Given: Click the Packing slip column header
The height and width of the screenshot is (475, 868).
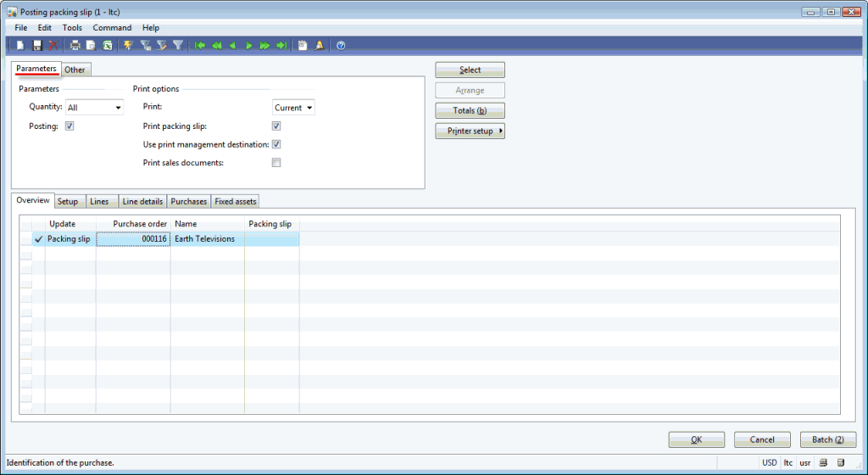Looking at the screenshot, I should [x=272, y=224].
